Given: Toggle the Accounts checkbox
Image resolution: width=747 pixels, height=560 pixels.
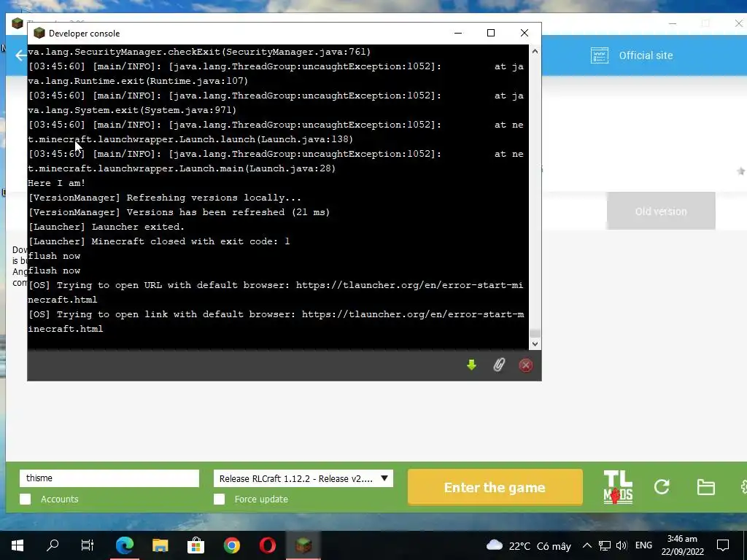Looking at the screenshot, I should tap(26, 499).
